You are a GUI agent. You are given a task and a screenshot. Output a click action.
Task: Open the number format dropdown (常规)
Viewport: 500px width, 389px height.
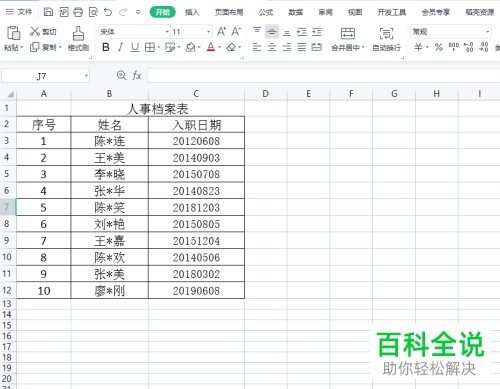tap(488, 32)
